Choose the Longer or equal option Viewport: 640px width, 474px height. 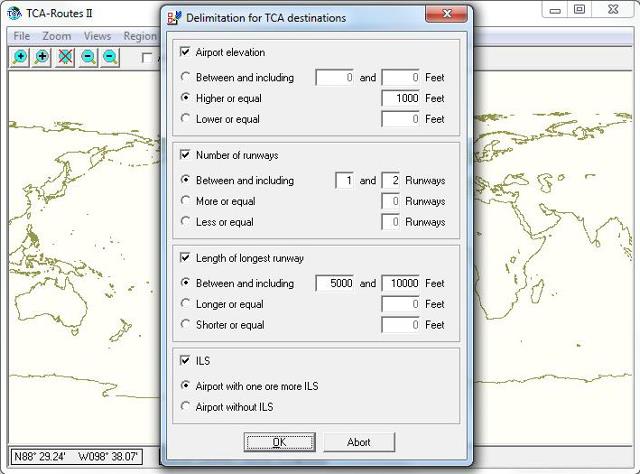coord(185,303)
